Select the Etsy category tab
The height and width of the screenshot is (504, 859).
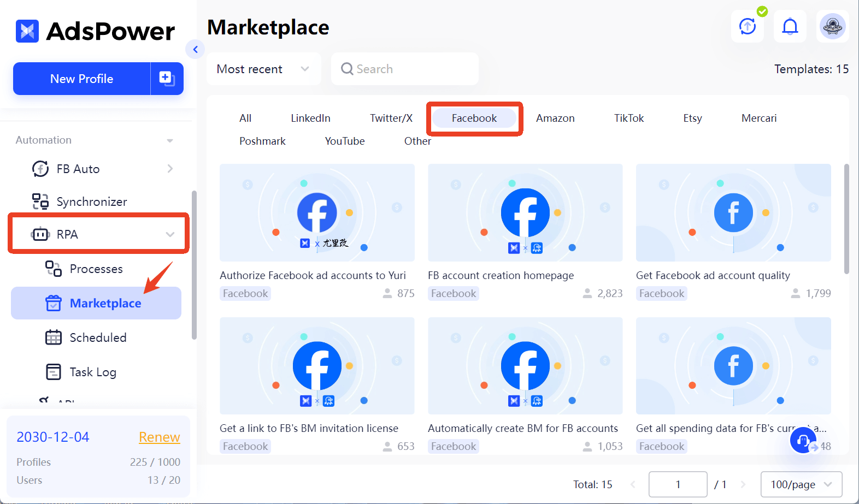(692, 118)
